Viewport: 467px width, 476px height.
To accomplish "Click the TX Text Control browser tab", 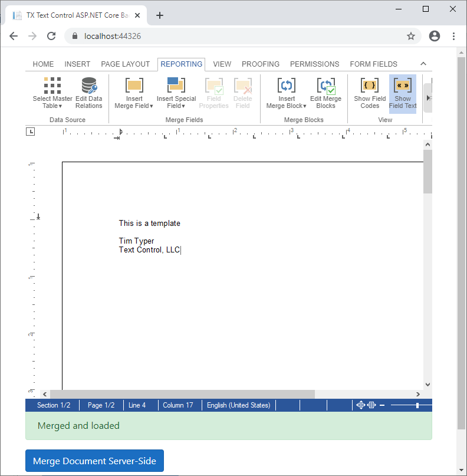I will coord(76,15).
